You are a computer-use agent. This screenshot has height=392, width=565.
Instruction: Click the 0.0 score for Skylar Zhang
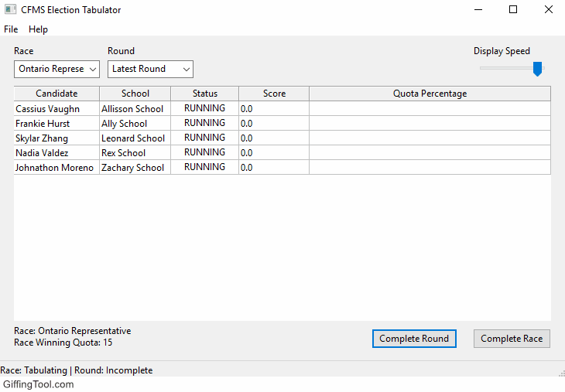274,138
